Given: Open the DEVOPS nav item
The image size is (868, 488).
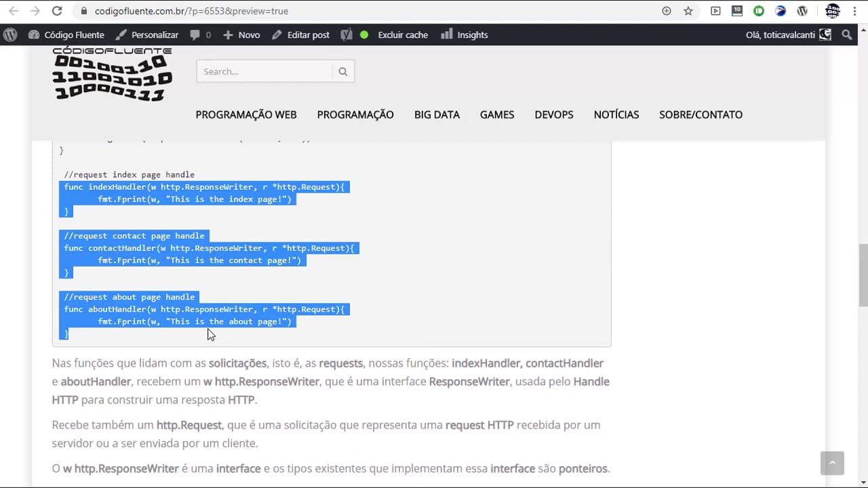Looking at the screenshot, I should (x=554, y=115).
